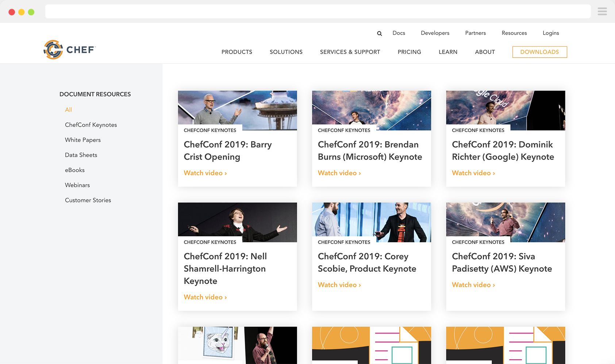Click title Nell Shamrell-Harrington Keynote

[x=225, y=268]
